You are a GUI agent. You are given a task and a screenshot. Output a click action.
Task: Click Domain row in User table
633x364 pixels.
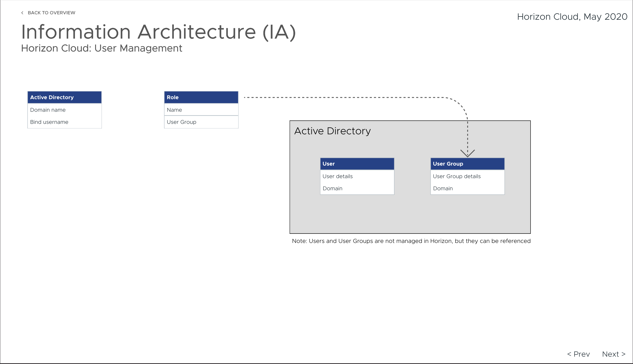(357, 188)
